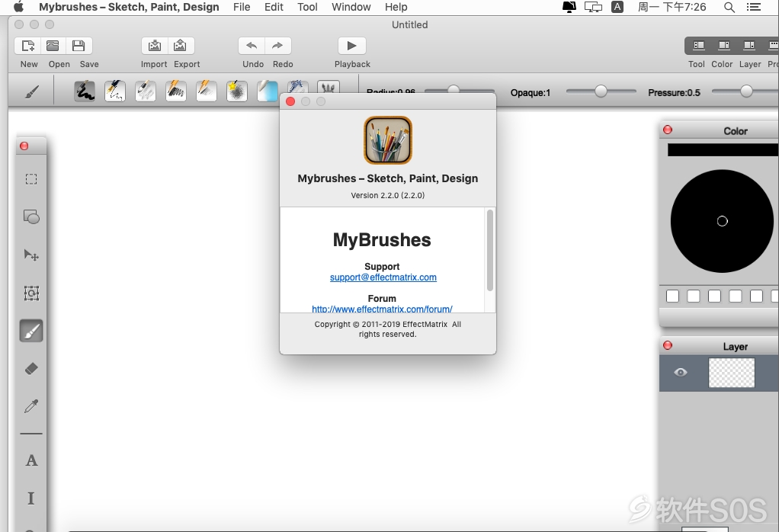Choose the first empty color swatch slot

673,296
